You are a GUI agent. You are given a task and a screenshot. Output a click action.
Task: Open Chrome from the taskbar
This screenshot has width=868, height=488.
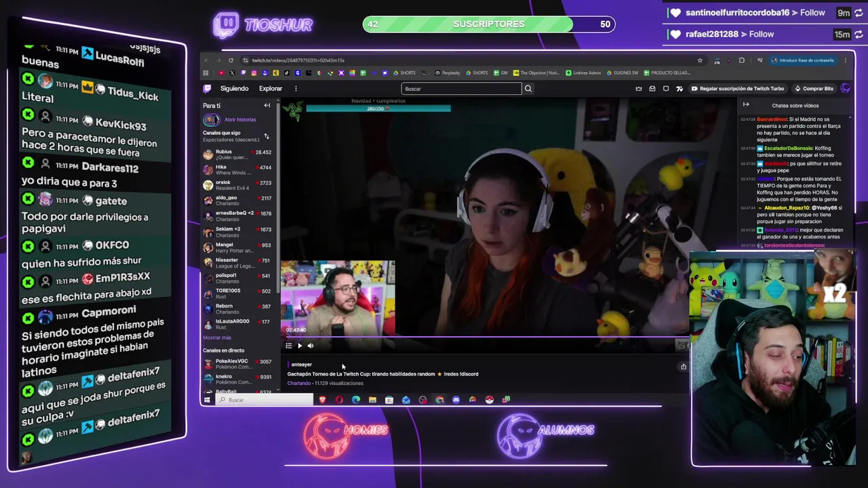[x=439, y=400]
